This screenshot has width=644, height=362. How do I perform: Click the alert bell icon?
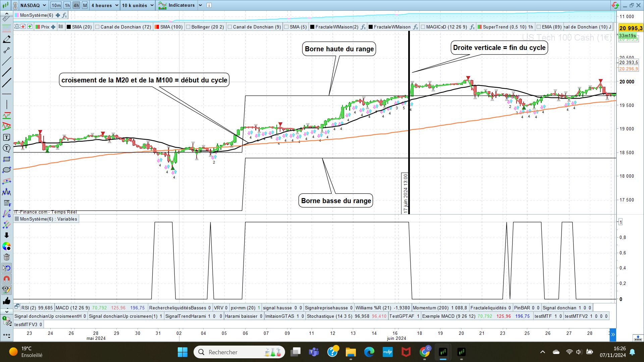coord(17,27)
